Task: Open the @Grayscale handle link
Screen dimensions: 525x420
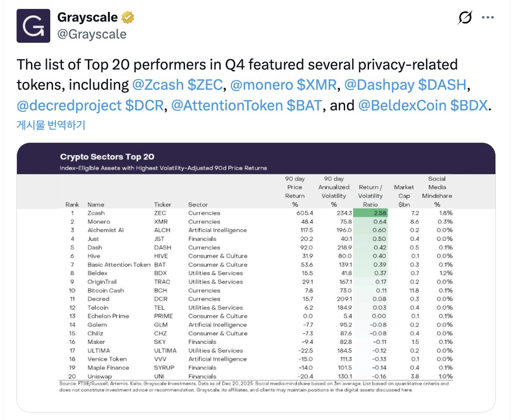Action: (x=92, y=34)
